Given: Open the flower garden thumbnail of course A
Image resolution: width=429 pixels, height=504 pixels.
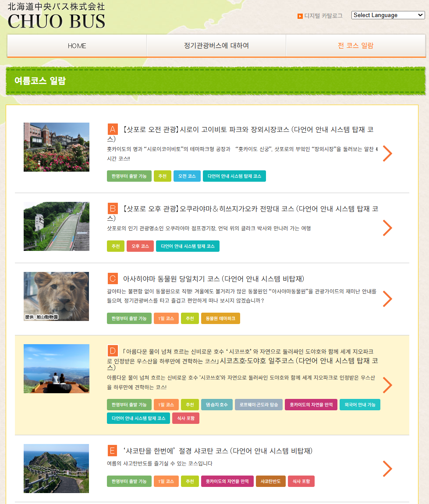Looking at the screenshot, I should pyautogui.click(x=56, y=147).
